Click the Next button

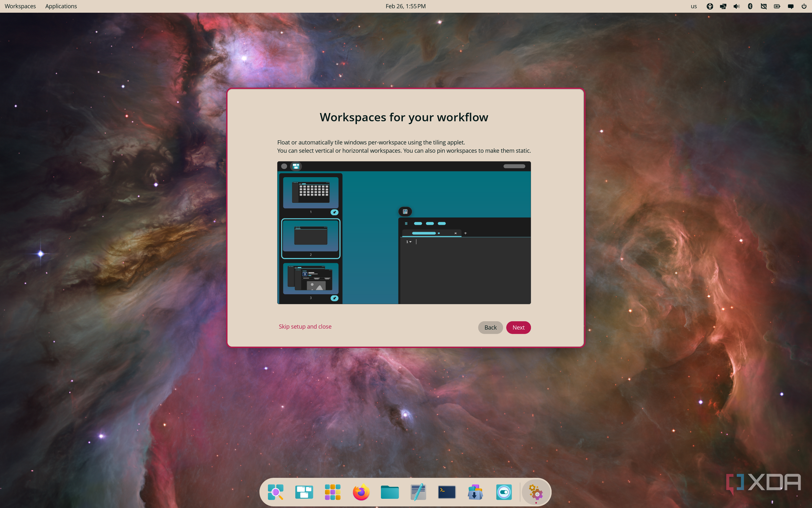pos(518,327)
